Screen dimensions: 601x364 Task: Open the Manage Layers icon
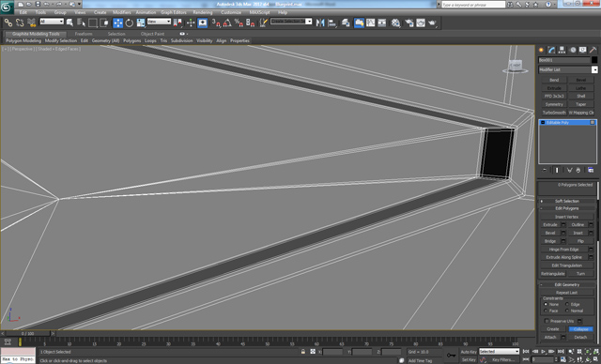pos(346,23)
